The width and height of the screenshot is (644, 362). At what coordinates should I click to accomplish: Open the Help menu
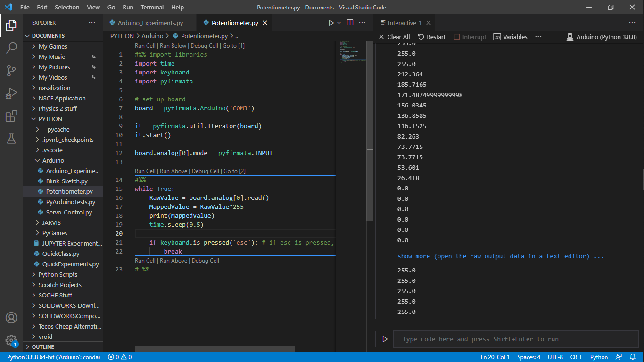tap(178, 7)
